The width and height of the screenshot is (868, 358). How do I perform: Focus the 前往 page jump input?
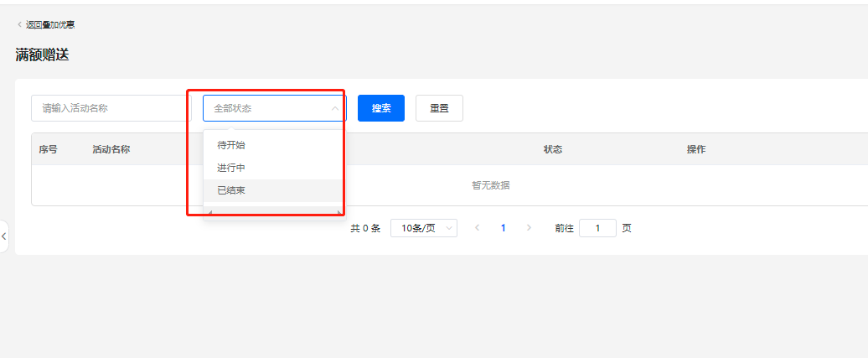pyautogui.click(x=597, y=228)
